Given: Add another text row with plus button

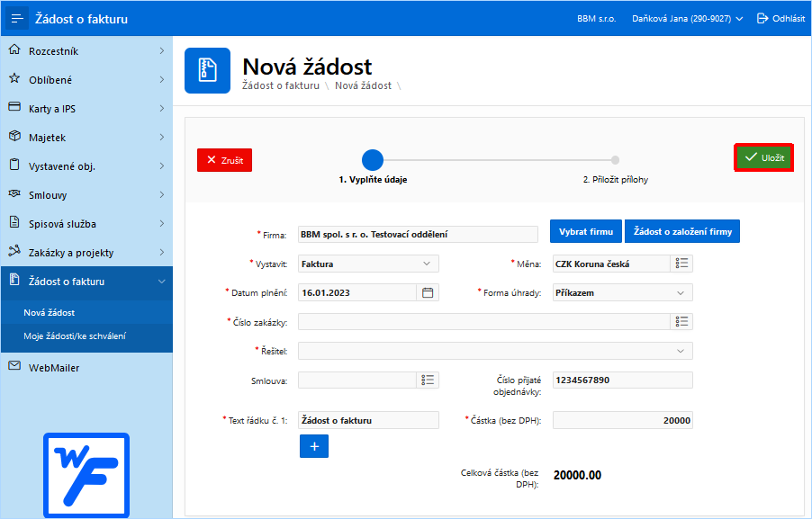Looking at the screenshot, I should 314,446.
